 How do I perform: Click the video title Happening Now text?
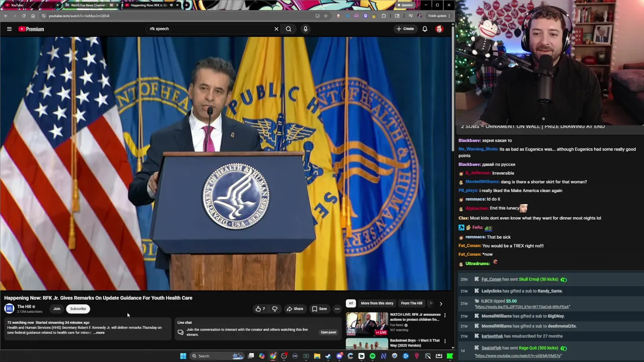point(98,298)
